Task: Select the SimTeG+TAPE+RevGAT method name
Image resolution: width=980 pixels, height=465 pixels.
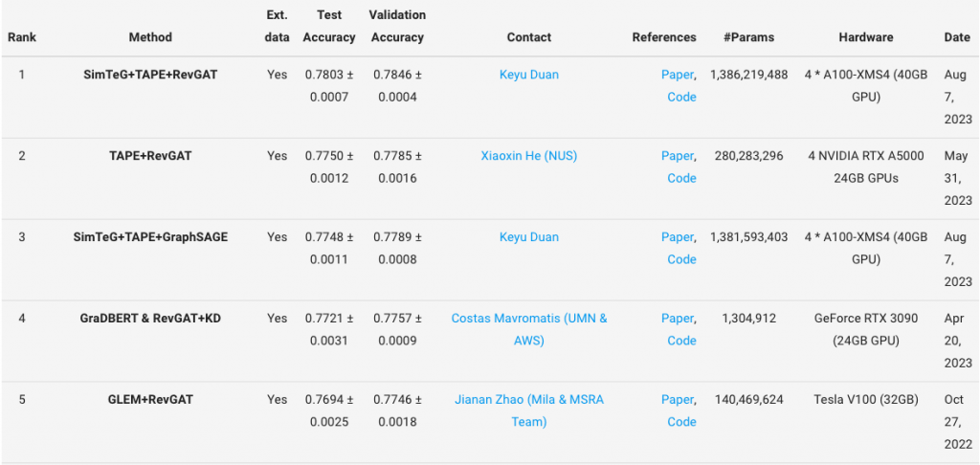Action: 150,75
